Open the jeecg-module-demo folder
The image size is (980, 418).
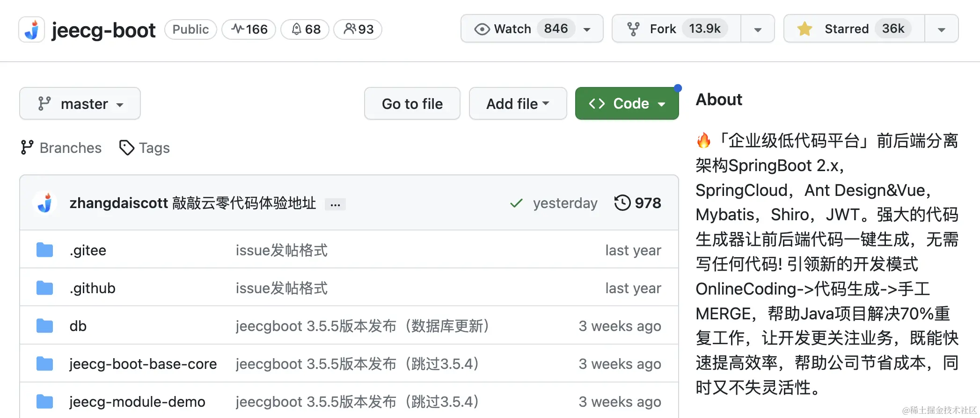(137, 402)
